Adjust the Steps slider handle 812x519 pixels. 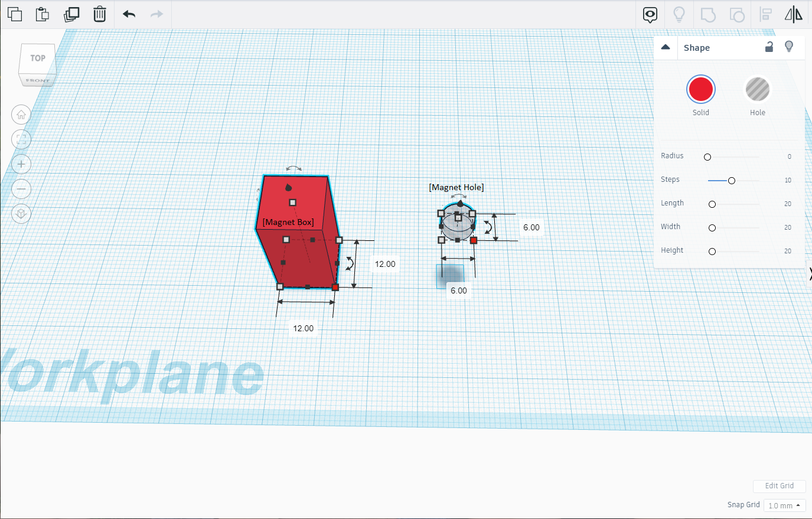pos(732,181)
